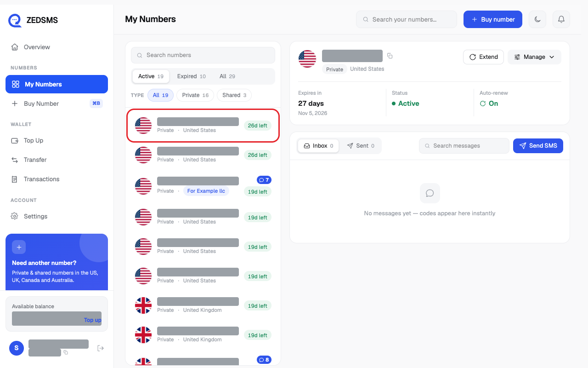
Task: Copy the user ID in the profile footer
Action: tap(66, 352)
